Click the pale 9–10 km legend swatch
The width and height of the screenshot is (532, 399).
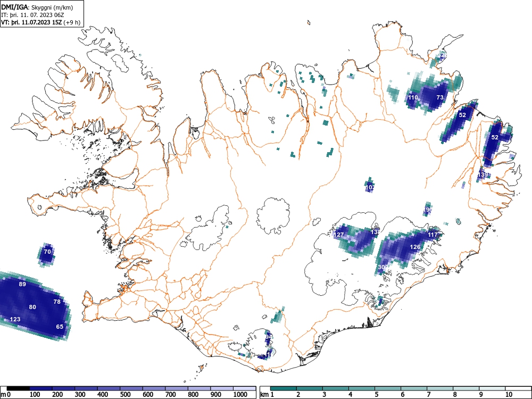click(492, 388)
